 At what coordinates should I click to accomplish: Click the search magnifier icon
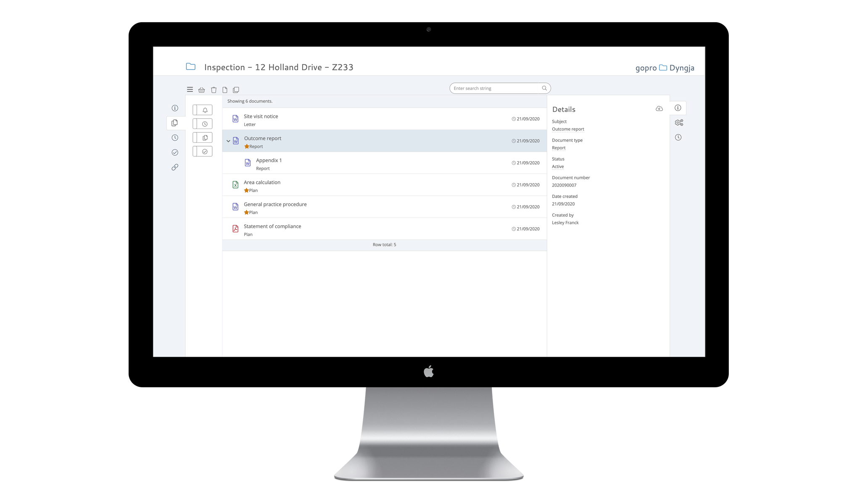click(x=544, y=88)
